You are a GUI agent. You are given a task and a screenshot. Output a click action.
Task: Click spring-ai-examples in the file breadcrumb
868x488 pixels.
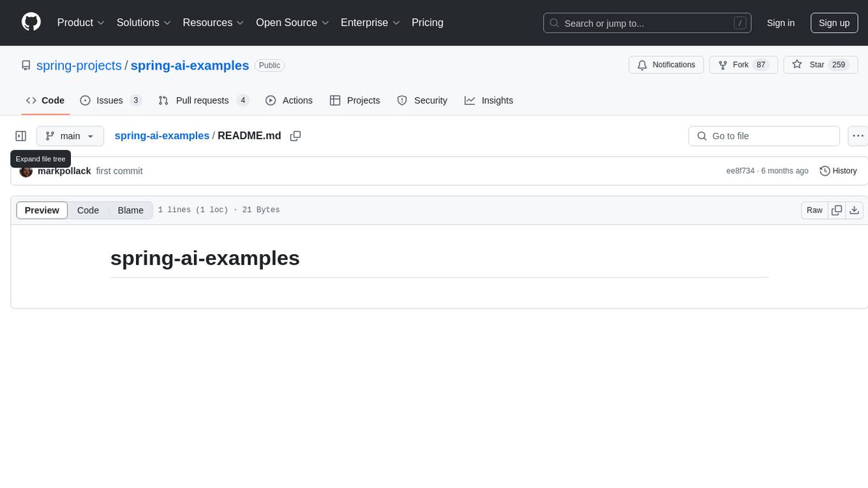point(162,135)
